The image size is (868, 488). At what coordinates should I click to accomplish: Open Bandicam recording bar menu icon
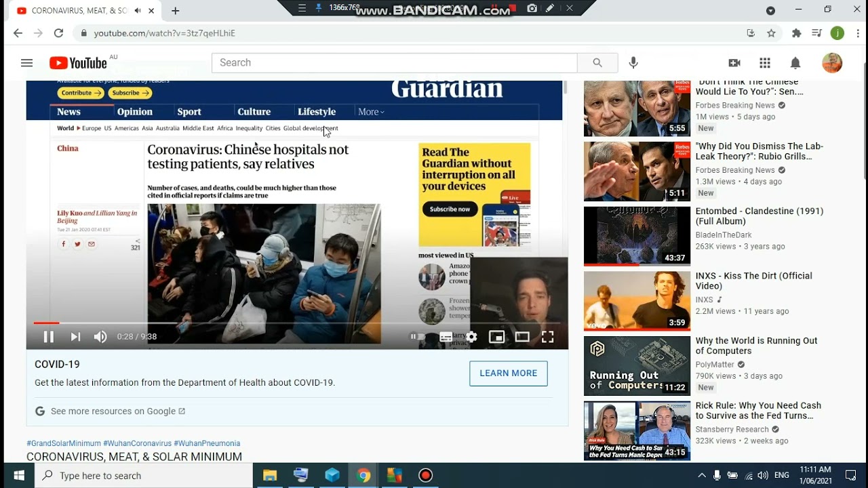302,8
